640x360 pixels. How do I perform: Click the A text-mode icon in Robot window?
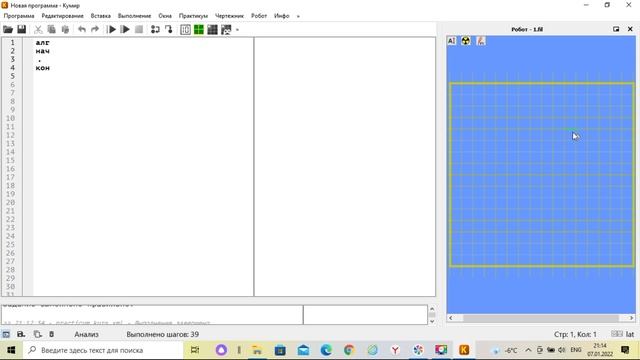point(451,41)
